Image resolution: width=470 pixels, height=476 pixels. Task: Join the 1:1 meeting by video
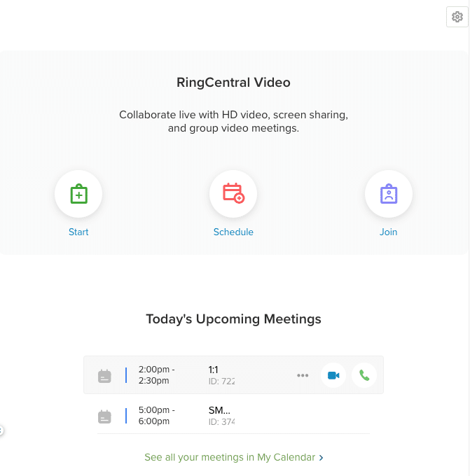(x=333, y=375)
